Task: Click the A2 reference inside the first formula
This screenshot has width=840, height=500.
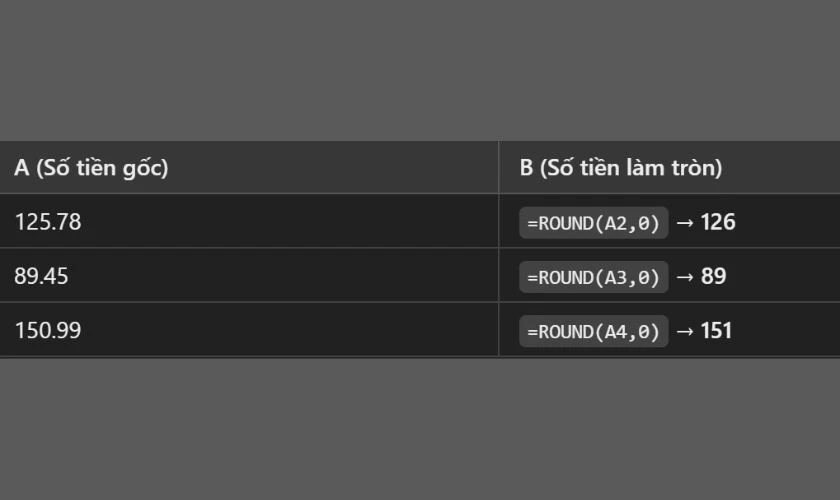Action: coord(617,223)
